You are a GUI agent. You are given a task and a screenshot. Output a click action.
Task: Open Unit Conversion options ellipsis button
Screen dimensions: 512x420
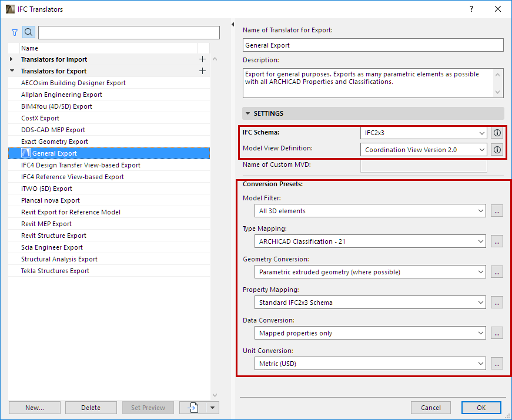(497, 364)
